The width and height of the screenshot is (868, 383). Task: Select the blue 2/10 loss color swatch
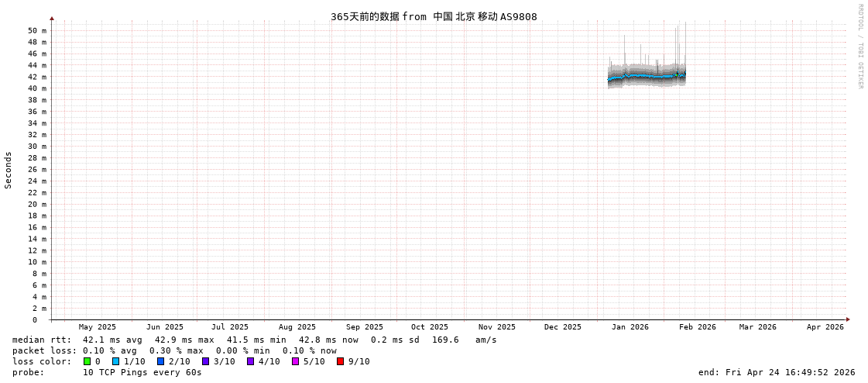[x=160, y=361]
